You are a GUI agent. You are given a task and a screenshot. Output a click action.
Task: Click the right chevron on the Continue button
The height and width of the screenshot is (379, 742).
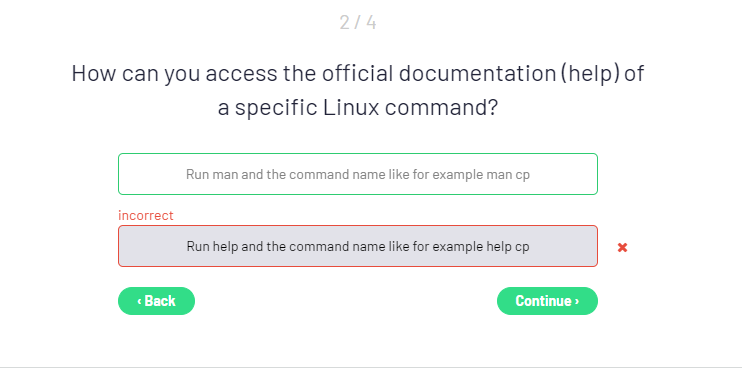point(577,301)
